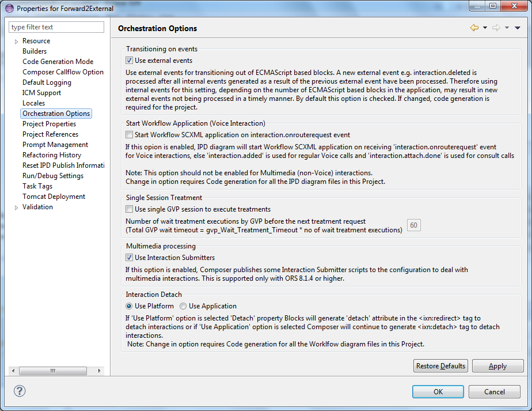The height and width of the screenshot is (411, 532).
Task: Open ICM Support settings
Action: (41, 93)
